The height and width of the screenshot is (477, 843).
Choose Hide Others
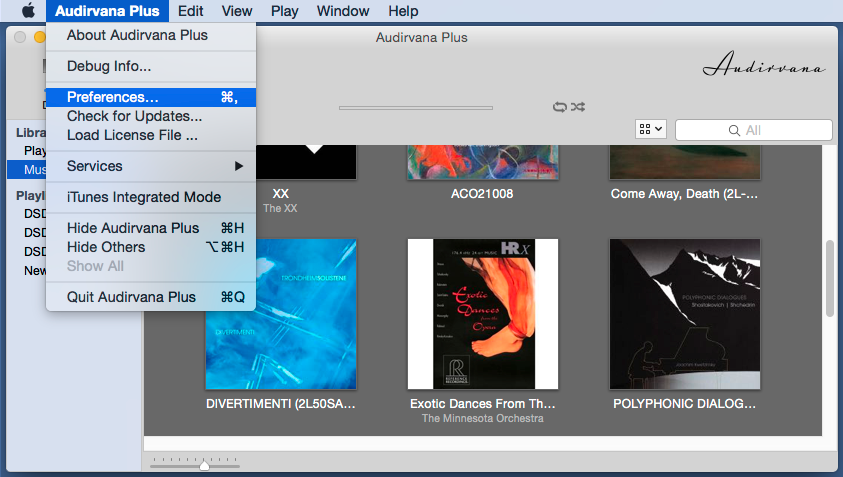click(x=151, y=247)
